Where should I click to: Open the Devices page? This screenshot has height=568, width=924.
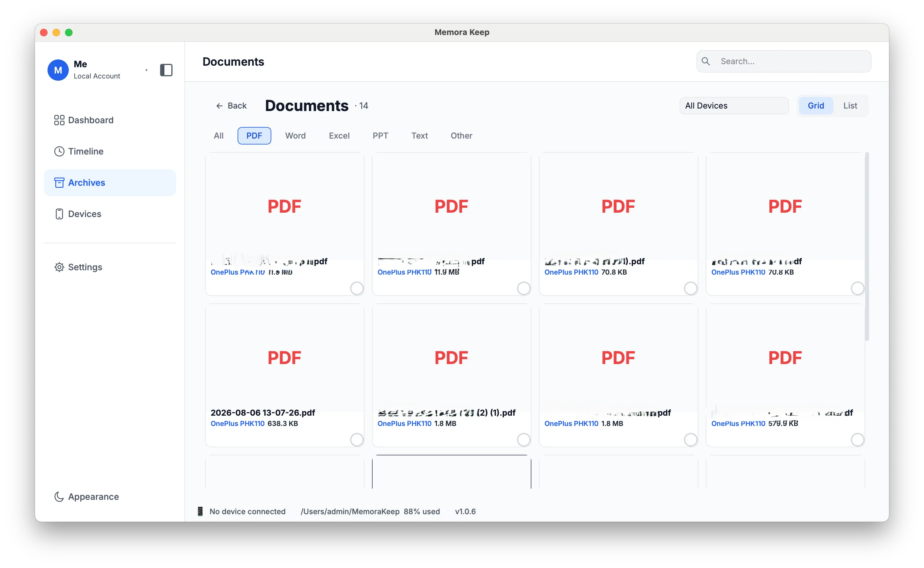pos(110,214)
